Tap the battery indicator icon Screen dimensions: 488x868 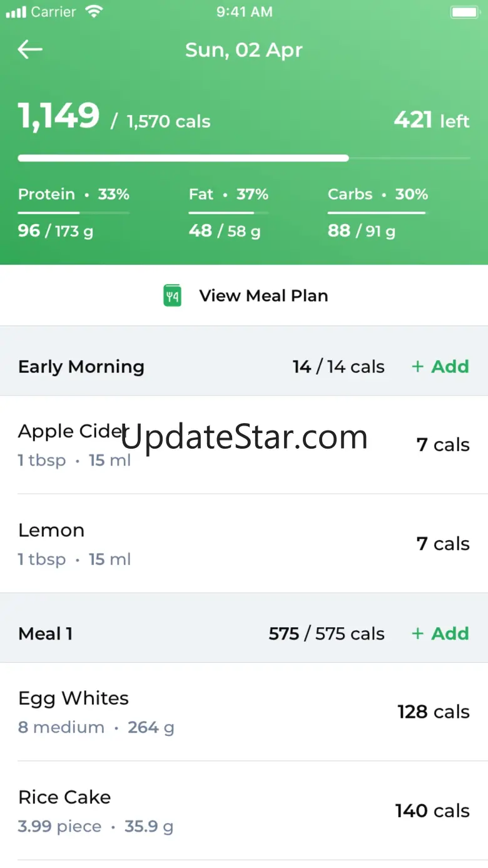(464, 12)
